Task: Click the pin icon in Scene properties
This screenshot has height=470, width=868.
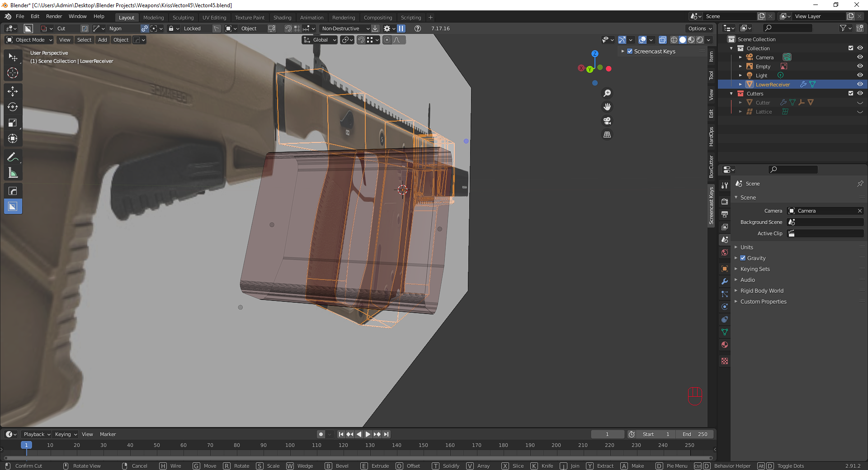Action: pyautogui.click(x=860, y=184)
